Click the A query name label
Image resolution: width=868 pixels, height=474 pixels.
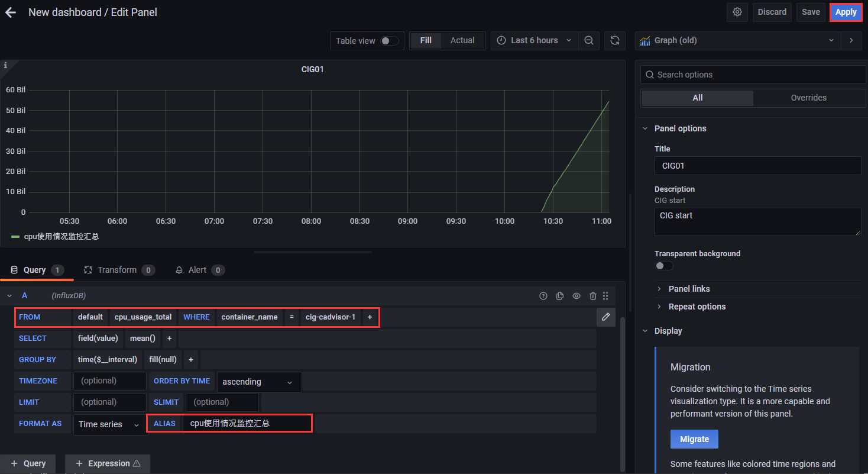point(24,295)
